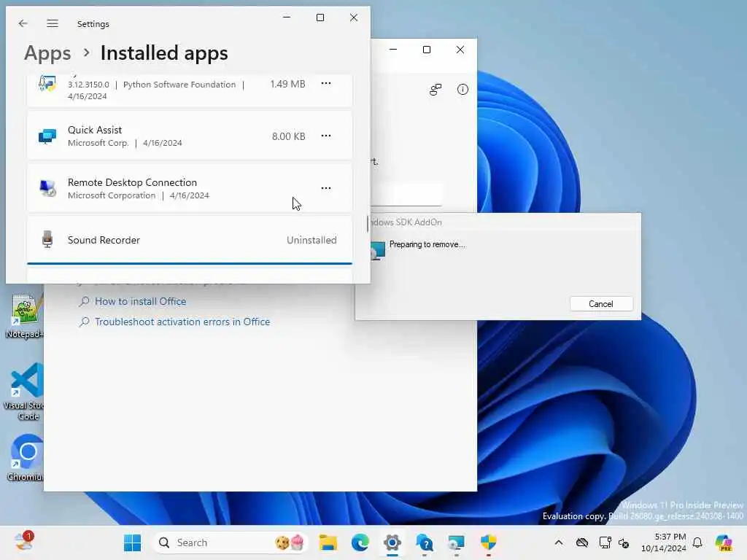
Task: Click the Uninstalled status text
Action: click(x=311, y=240)
